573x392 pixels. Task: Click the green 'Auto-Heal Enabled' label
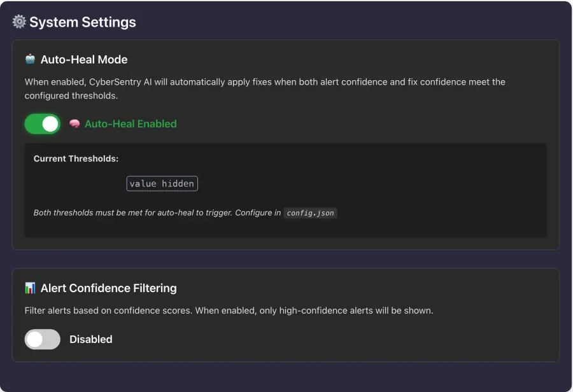click(131, 124)
